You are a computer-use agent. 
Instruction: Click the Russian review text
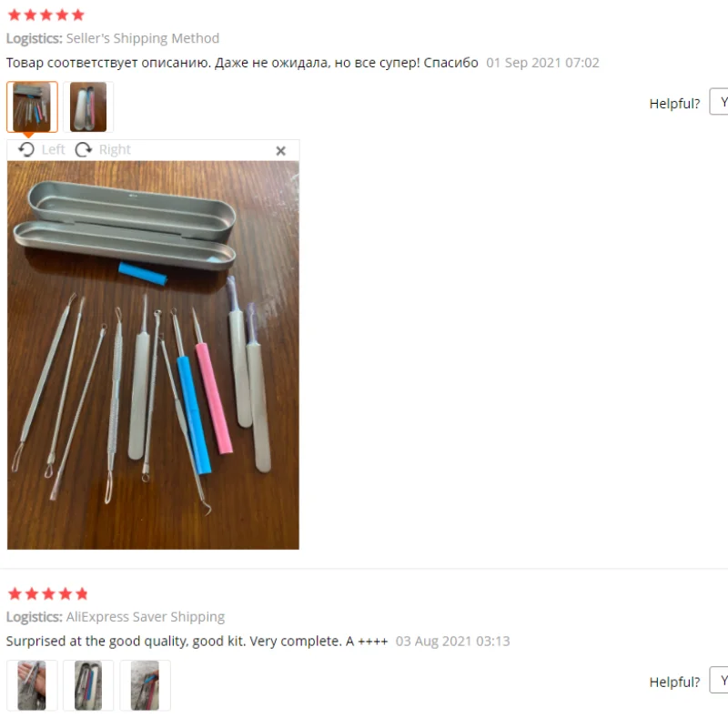[x=242, y=63]
